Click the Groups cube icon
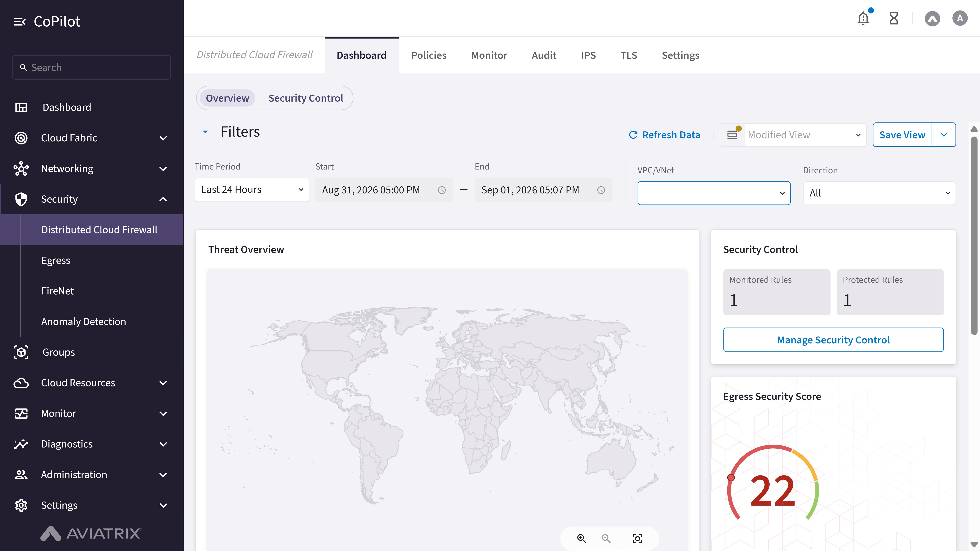Viewport: 980px width, 551px height. (x=21, y=352)
